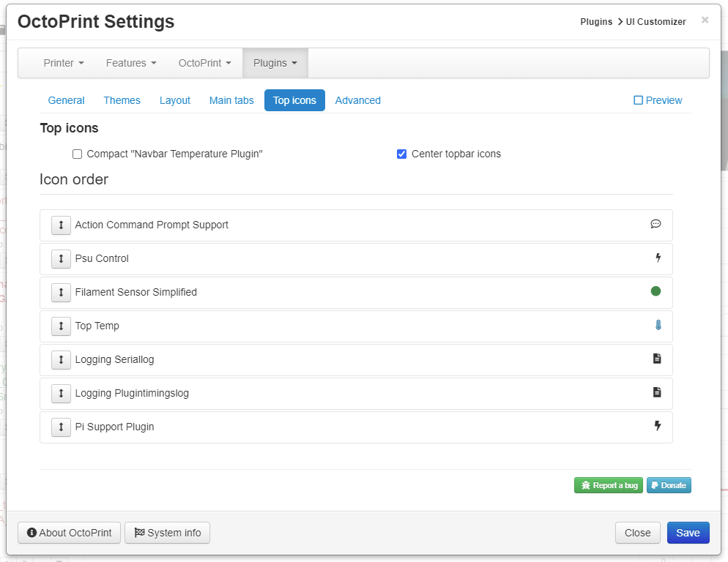Image resolution: width=728 pixels, height=562 pixels.
Task: Click the drag handle for Filament Sensor Simplified
Action: [x=61, y=293]
